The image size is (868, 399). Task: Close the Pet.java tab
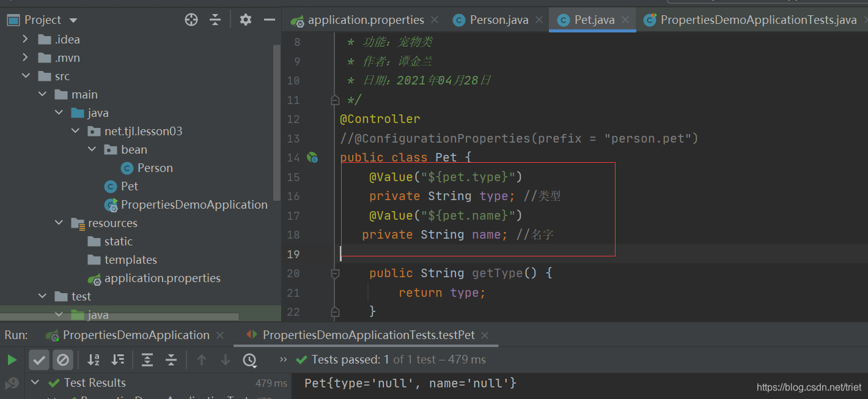(x=625, y=20)
